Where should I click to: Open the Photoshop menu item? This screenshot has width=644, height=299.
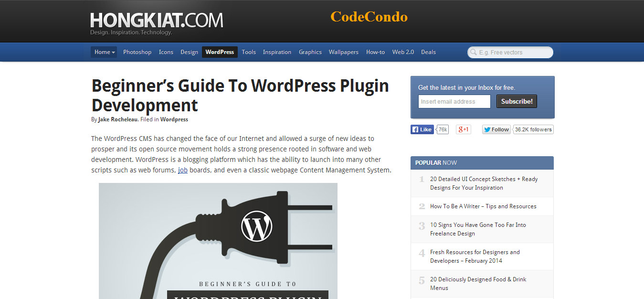[x=137, y=52]
